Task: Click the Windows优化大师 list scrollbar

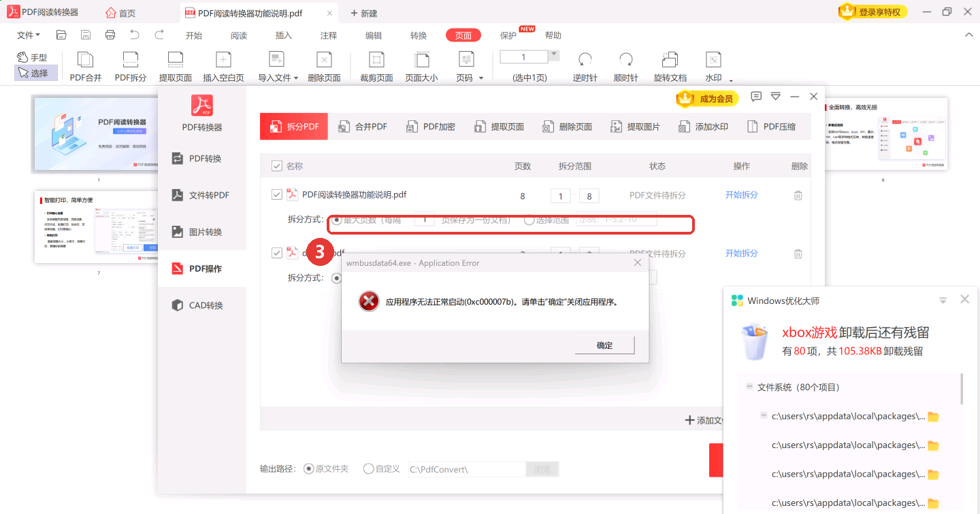Action: point(962,388)
